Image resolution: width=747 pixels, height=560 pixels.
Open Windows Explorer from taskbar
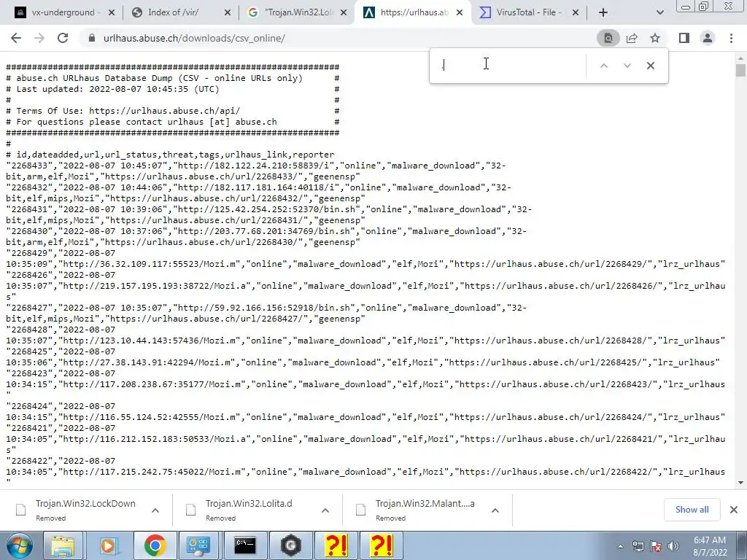click(63, 545)
